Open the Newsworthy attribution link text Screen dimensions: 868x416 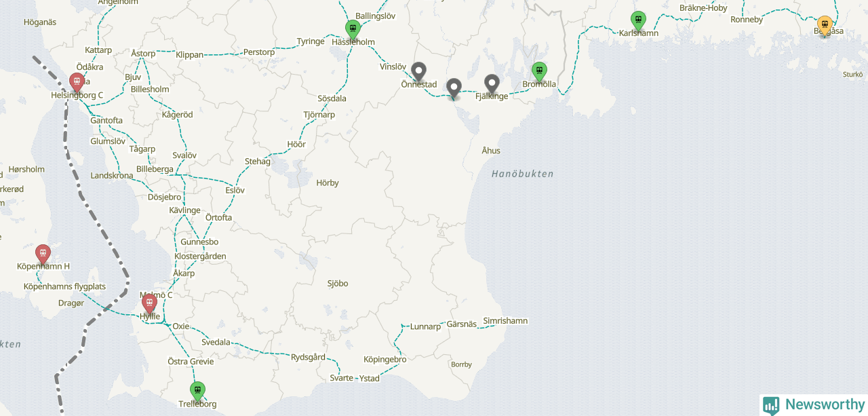click(x=825, y=404)
